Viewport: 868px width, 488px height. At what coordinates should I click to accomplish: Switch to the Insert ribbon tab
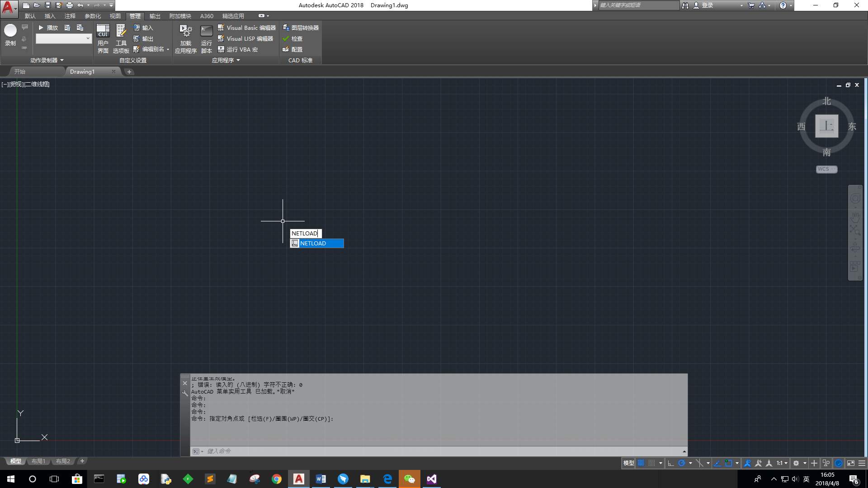[x=50, y=16]
